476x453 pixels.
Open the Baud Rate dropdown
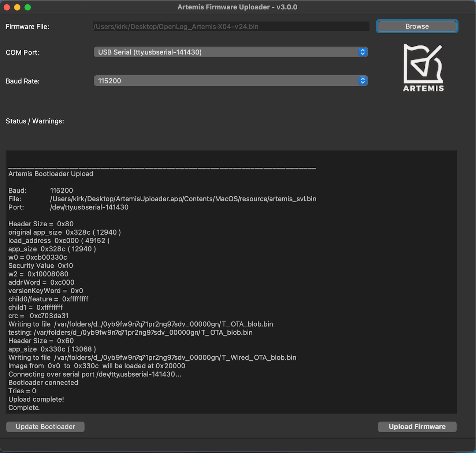pos(231,81)
